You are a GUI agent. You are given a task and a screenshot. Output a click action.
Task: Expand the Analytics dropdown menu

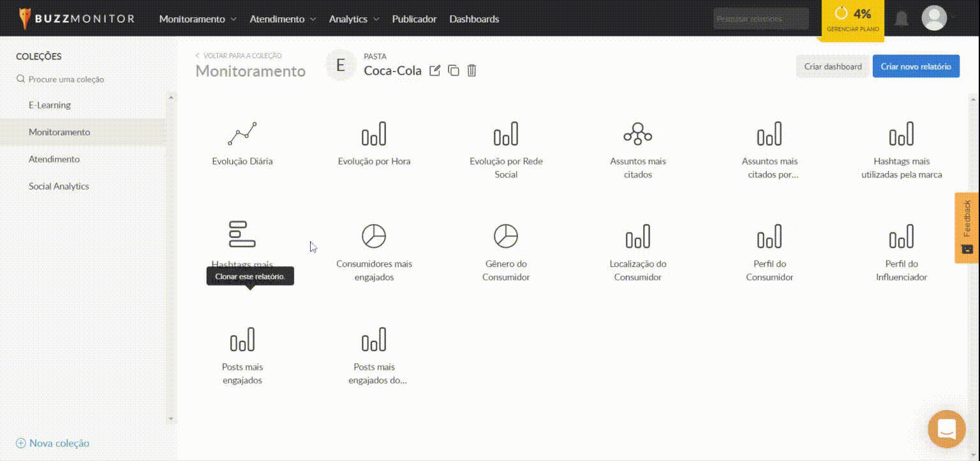pyautogui.click(x=353, y=19)
